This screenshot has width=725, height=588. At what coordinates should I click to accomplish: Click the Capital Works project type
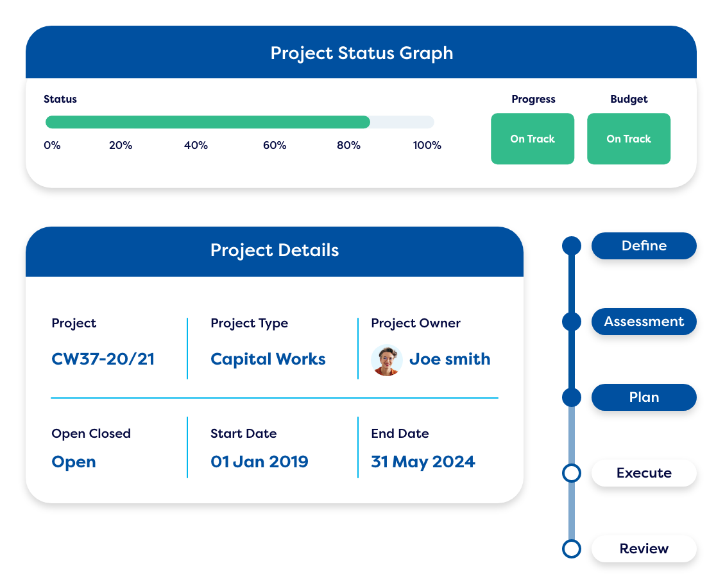pyautogui.click(x=268, y=359)
